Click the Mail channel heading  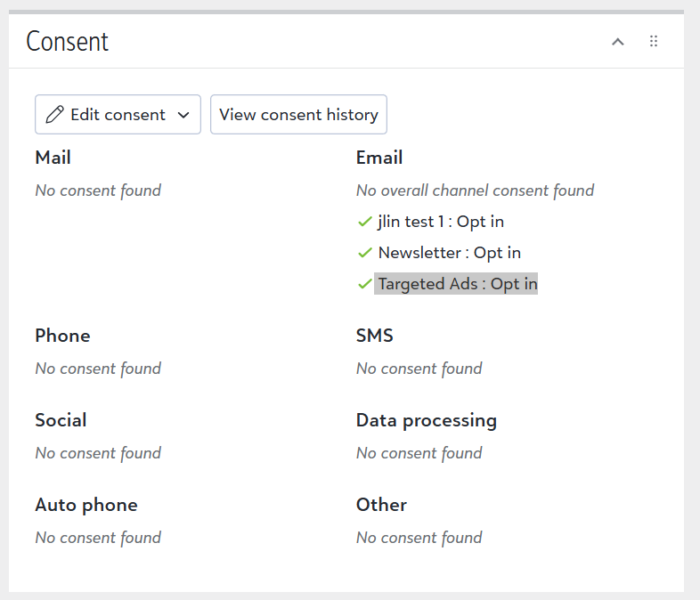click(53, 158)
